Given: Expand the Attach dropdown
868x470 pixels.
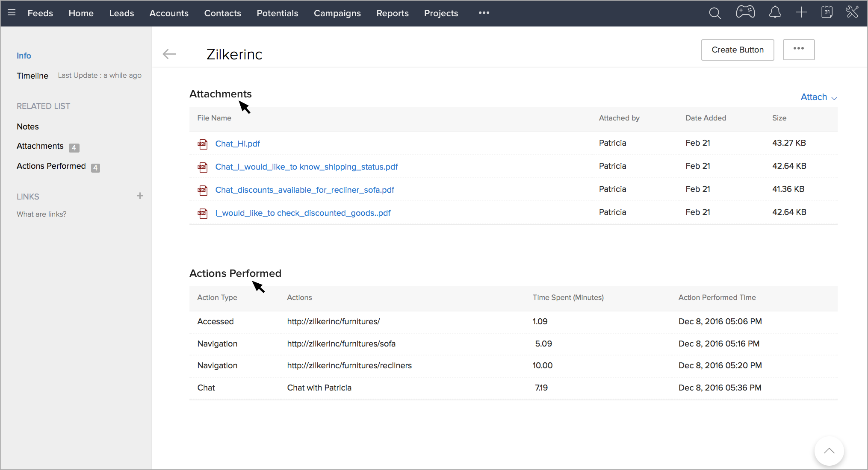Looking at the screenshot, I should (818, 97).
